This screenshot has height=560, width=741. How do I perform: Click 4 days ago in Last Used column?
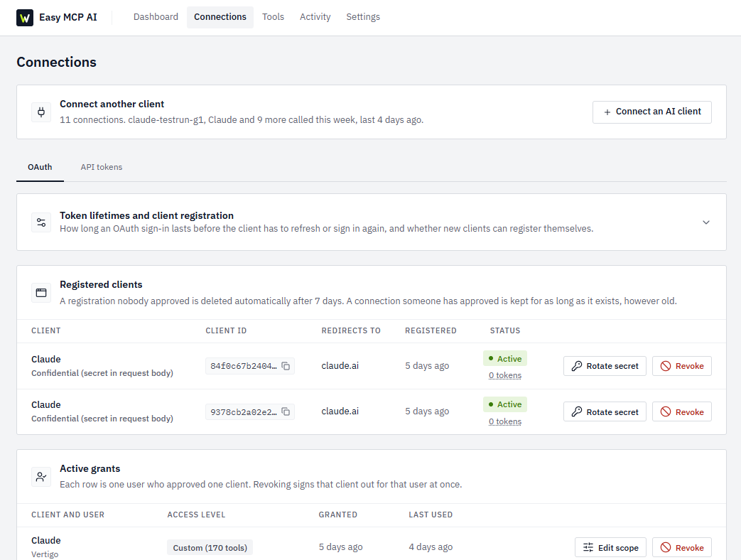(431, 546)
